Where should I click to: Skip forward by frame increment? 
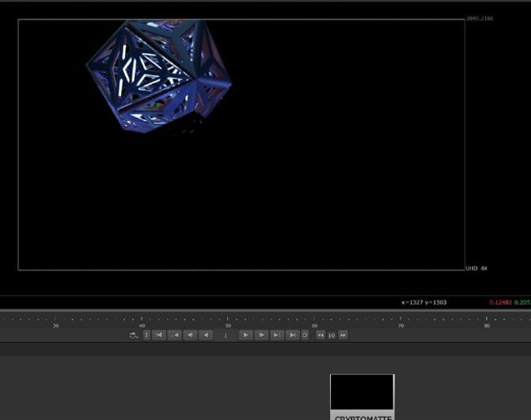[x=343, y=335]
